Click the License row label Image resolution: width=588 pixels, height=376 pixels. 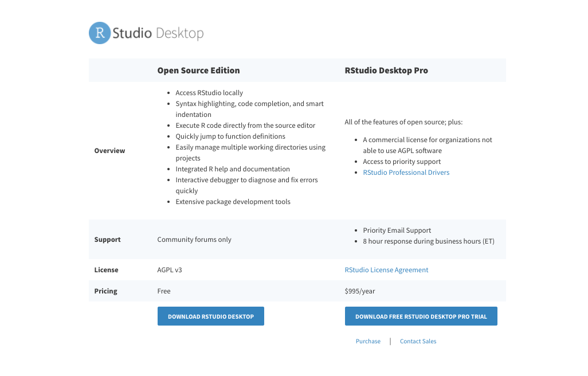[106, 270]
